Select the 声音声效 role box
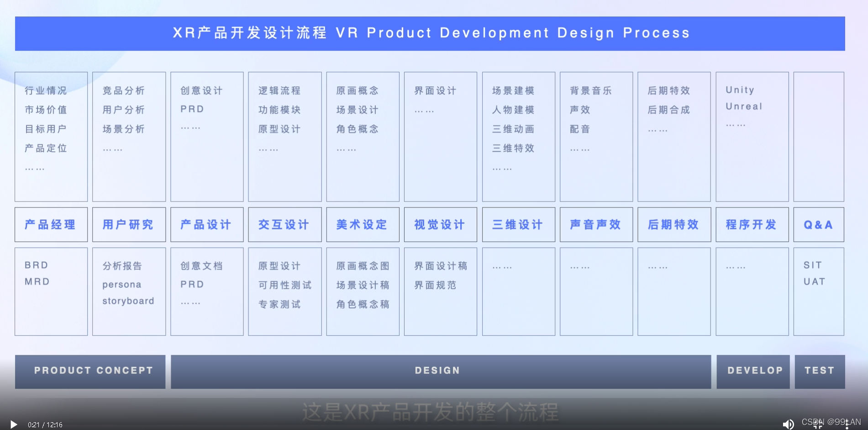 click(596, 224)
